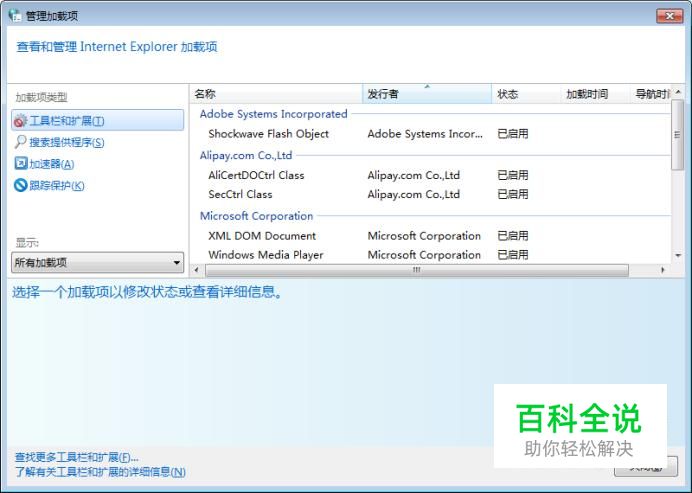Collapse the Microsoft Corporation group header

point(256,216)
